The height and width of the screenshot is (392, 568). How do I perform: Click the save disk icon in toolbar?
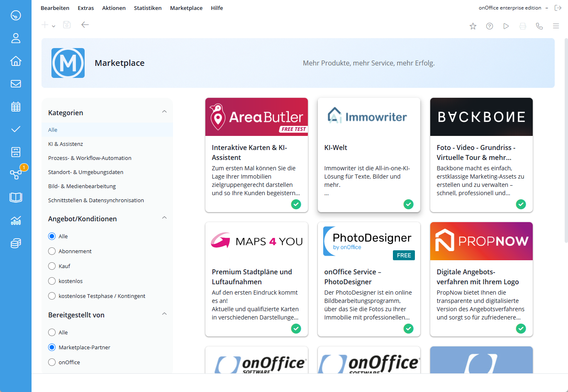[67, 25]
